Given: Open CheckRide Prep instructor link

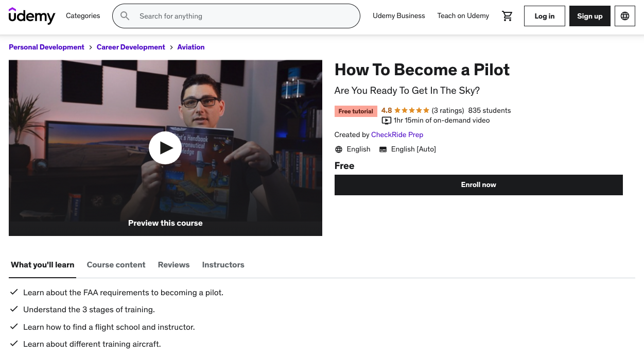Looking at the screenshot, I should (397, 135).
